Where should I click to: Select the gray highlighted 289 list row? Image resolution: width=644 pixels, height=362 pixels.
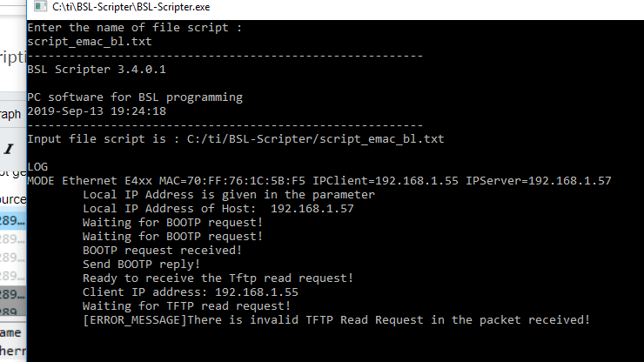pos(11,295)
